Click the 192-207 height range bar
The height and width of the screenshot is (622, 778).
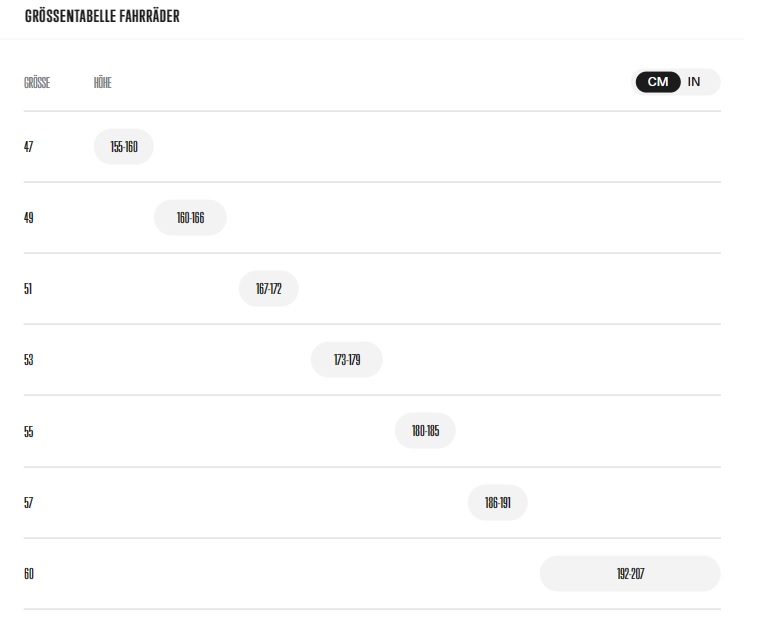pyautogui.click(x=630, y=574)
